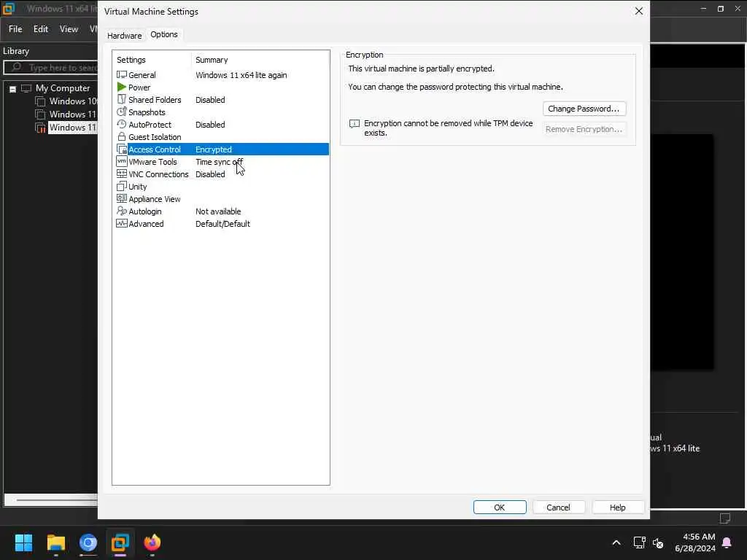Click the VMware Tools vm icon
The image size is (747, 560).
coord(122,161)
